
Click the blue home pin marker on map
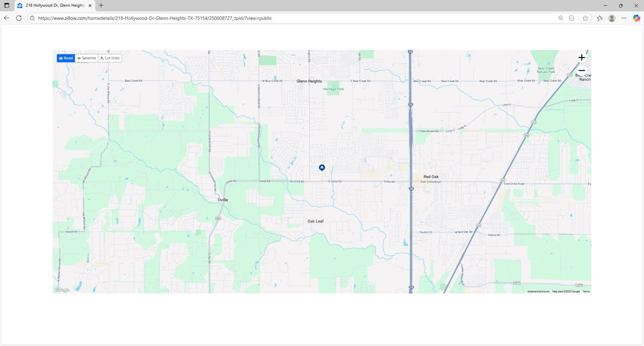coord(322,167)
